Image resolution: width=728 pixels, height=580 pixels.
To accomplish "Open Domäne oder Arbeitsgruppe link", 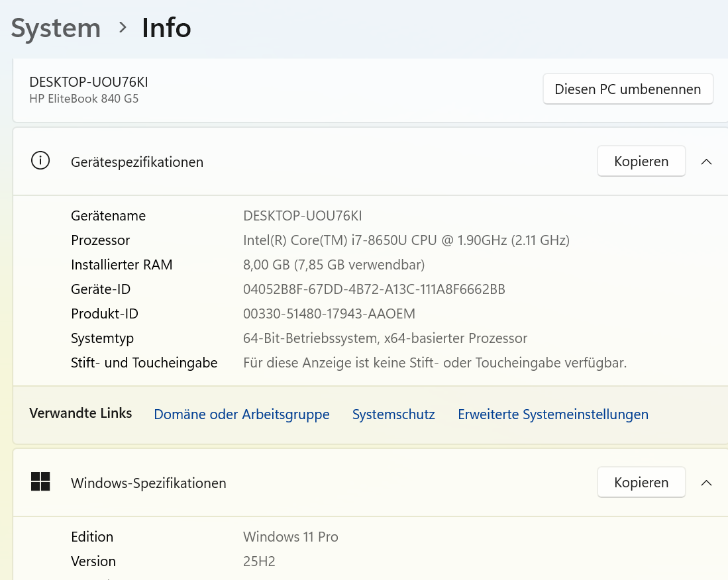I will 241,414.
